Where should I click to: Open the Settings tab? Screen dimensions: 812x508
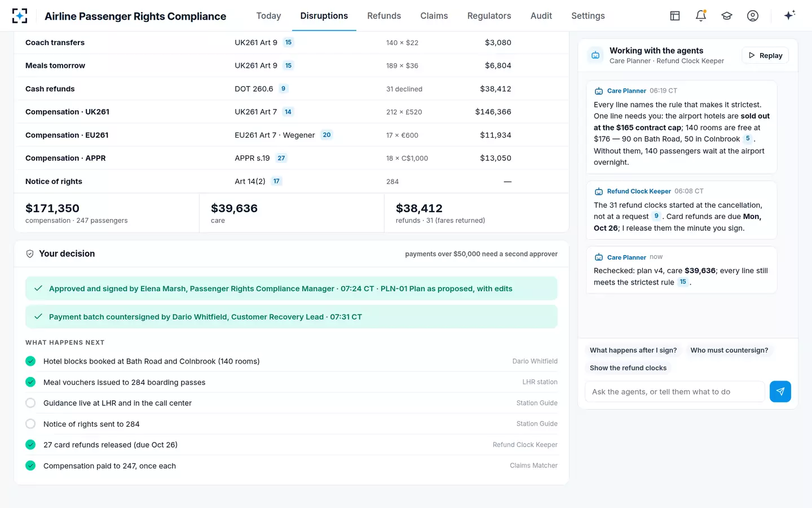coord(588,16)
